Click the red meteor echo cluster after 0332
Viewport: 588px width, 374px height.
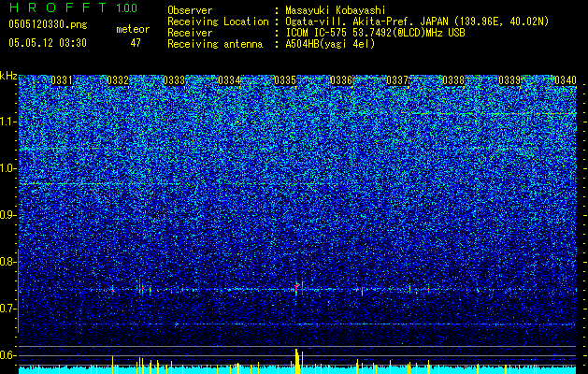(142, 289)
